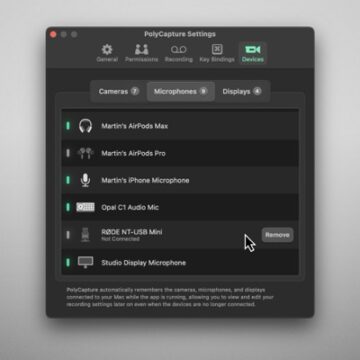Toggle status indicator for Martin's AirPods Pro
This screenshot has width=360, height=360.
tap(68, 153)
